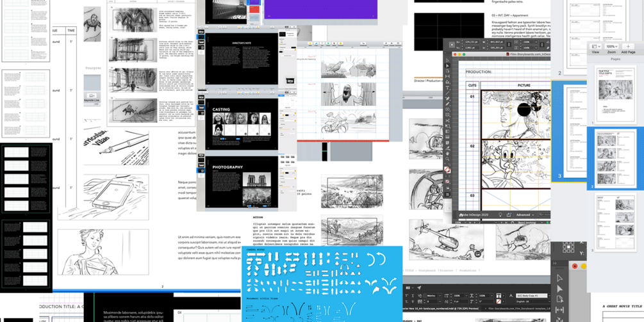Choose the Scissors tool in the tools panel
This screenshot has height=322, width=644.
click(x=447, y=120)
